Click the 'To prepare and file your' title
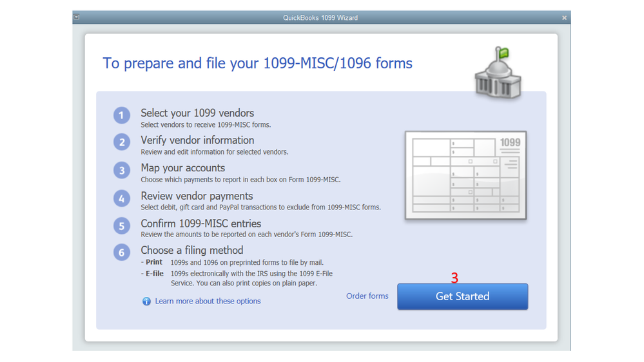644x362 pixels. (x=257, y=63)
